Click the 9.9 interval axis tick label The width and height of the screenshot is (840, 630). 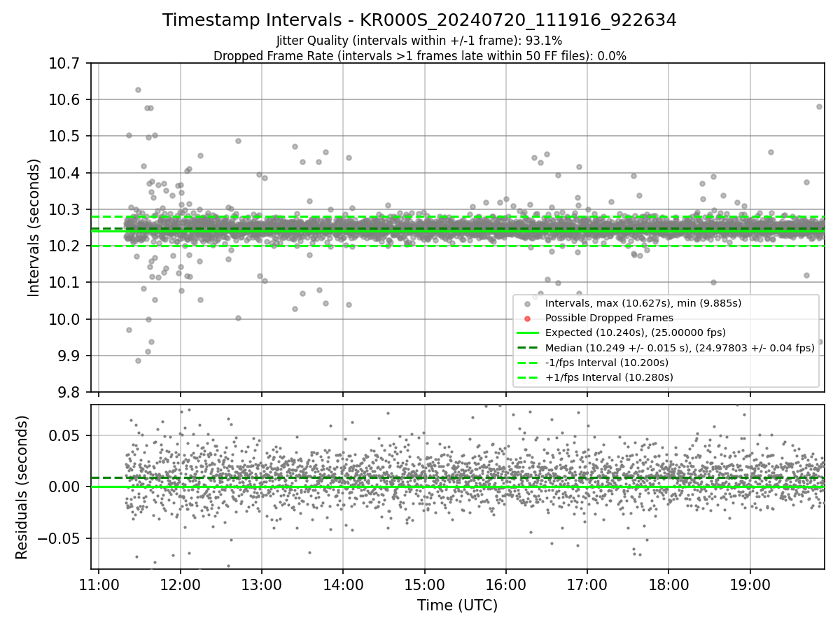coord(67,356)
